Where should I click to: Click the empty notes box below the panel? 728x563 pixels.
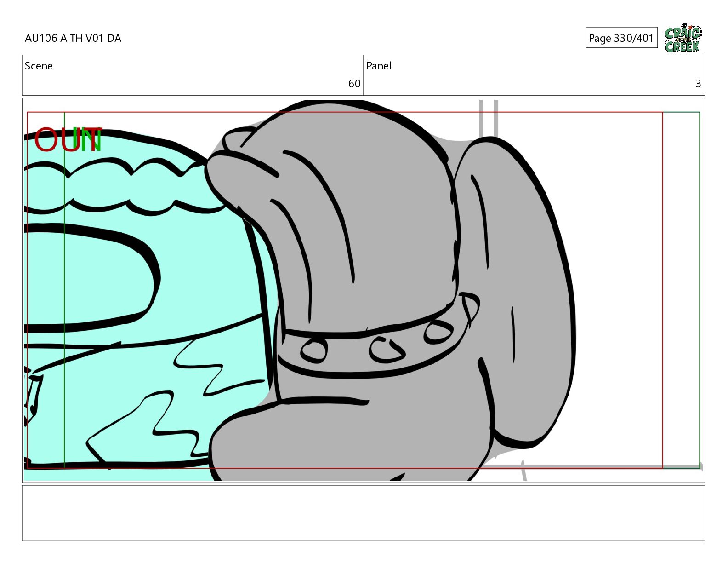pos(363,513)
